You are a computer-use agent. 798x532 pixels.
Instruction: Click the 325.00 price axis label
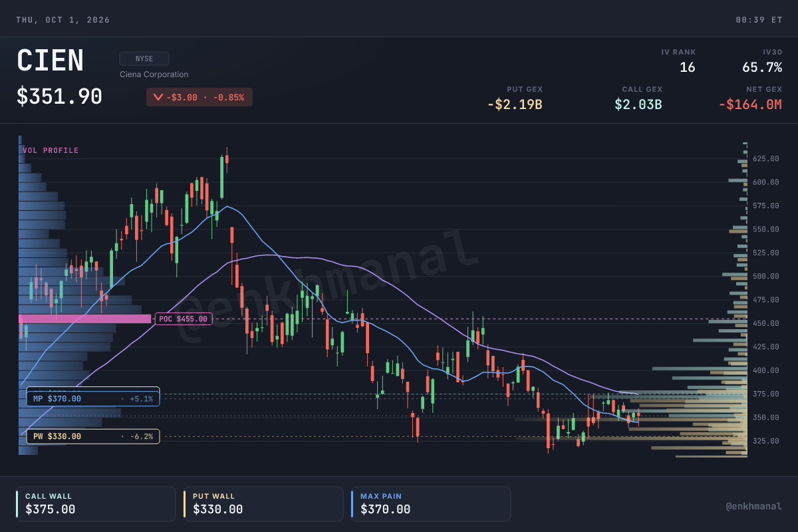[765, 441]
